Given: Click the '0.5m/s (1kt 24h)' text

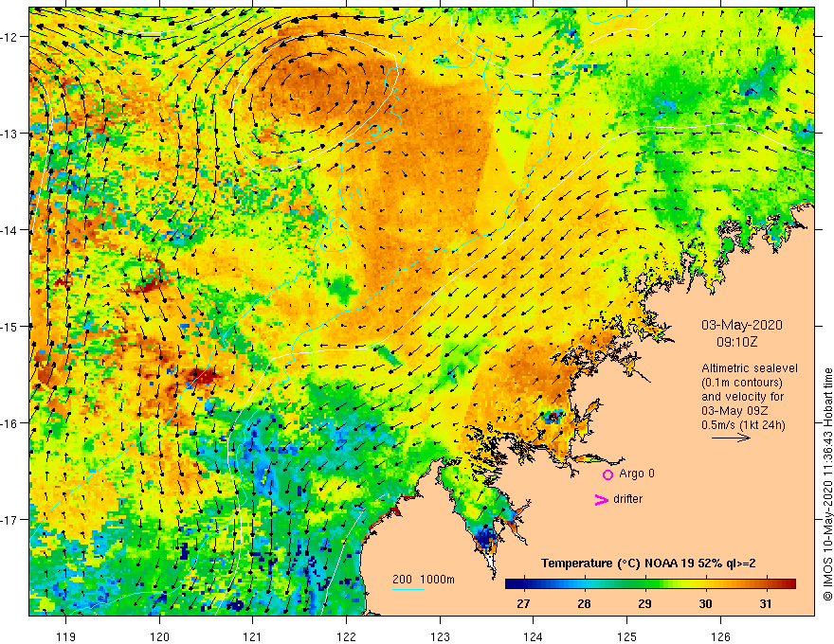Looking at the screenshot, I should pos(743,425).
